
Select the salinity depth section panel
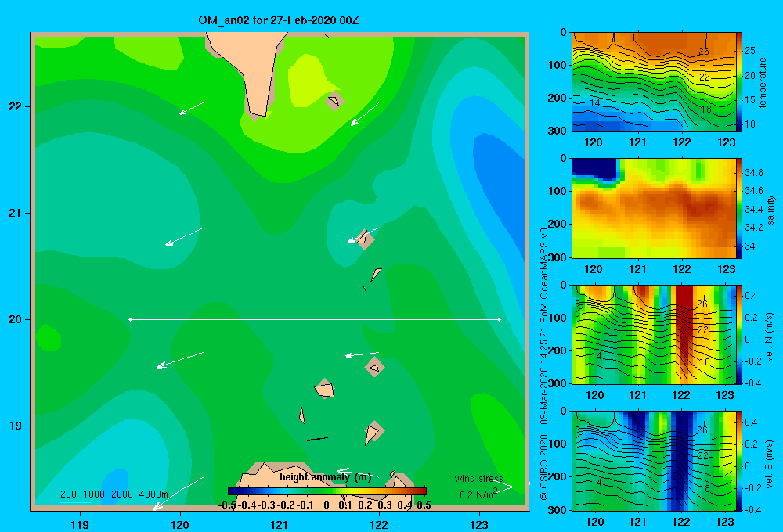tap(654, 208)
